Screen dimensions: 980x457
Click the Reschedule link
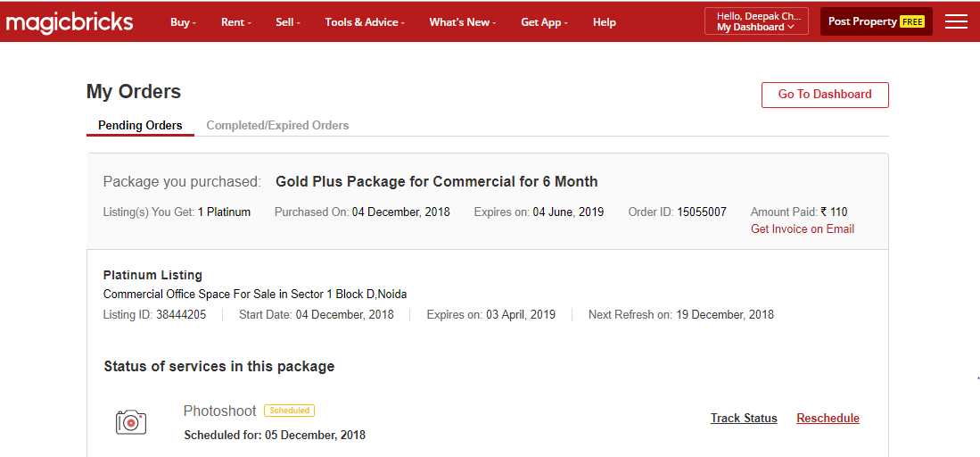click(x=828, y=419)
